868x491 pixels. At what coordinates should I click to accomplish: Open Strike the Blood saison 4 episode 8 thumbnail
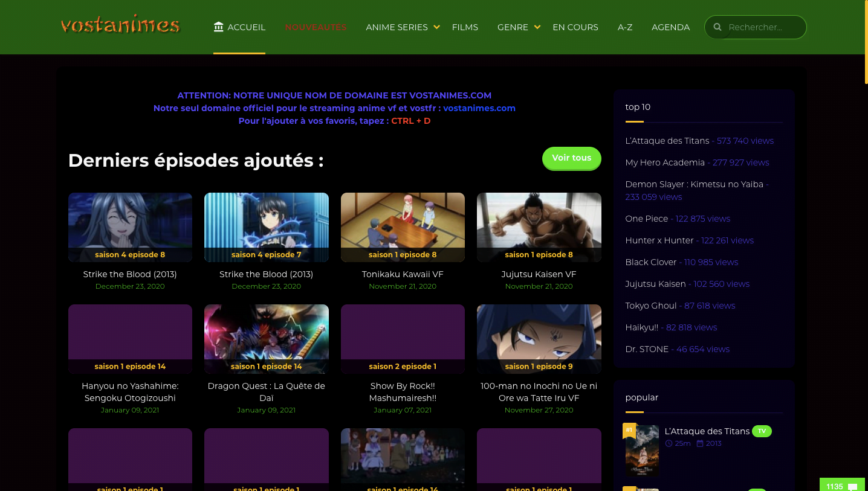(130, 227)
